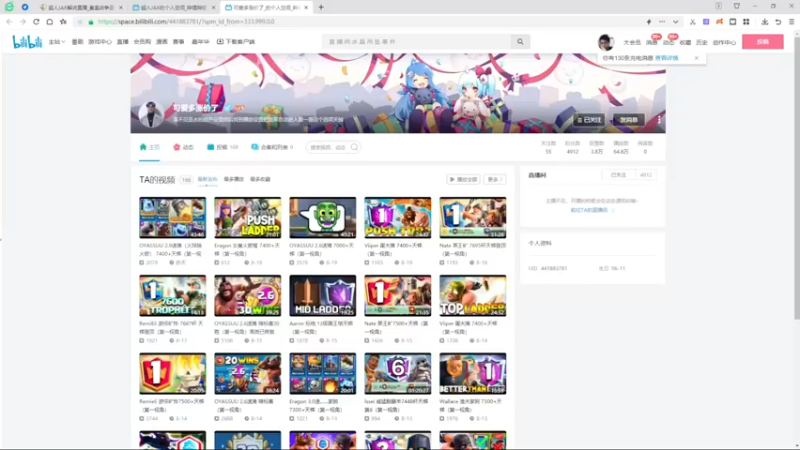
Task: Select the 动态 tab
Action: (183, 147)
